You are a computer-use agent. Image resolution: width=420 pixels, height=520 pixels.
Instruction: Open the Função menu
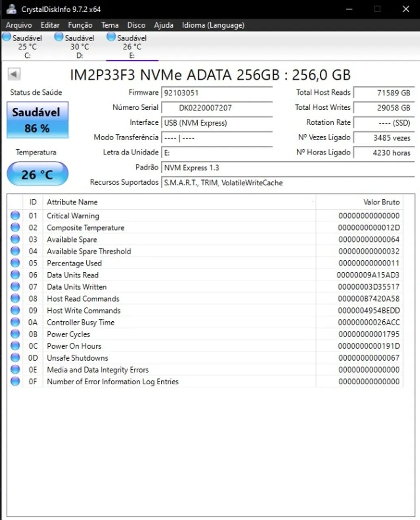(80, 25)
